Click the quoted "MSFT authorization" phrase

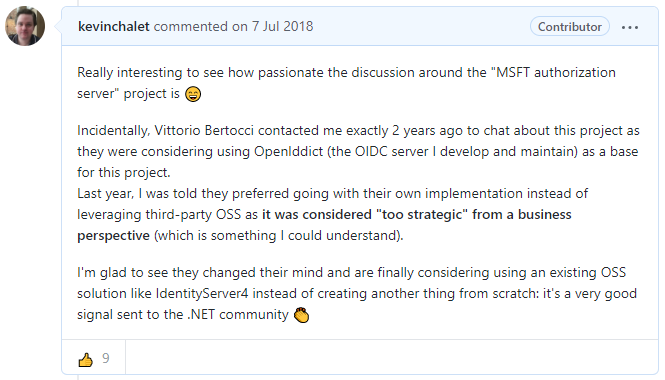click(553, 73)
